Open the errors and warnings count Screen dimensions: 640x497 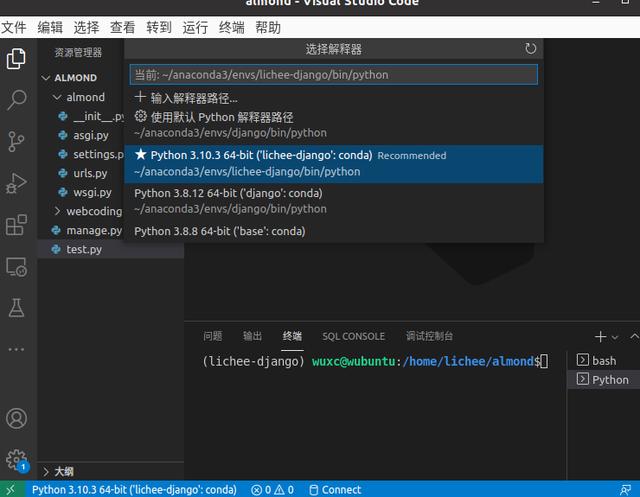pos(272,490)
